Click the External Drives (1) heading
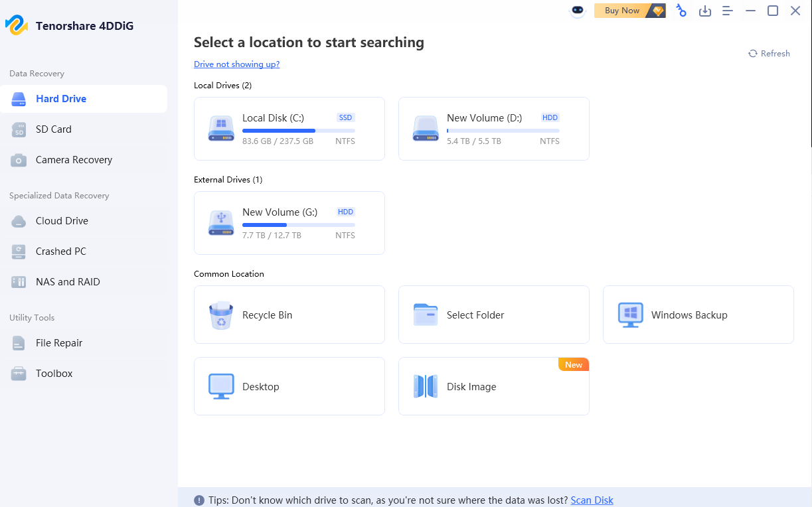Screen dimensions: 812x507 point(228,180)
